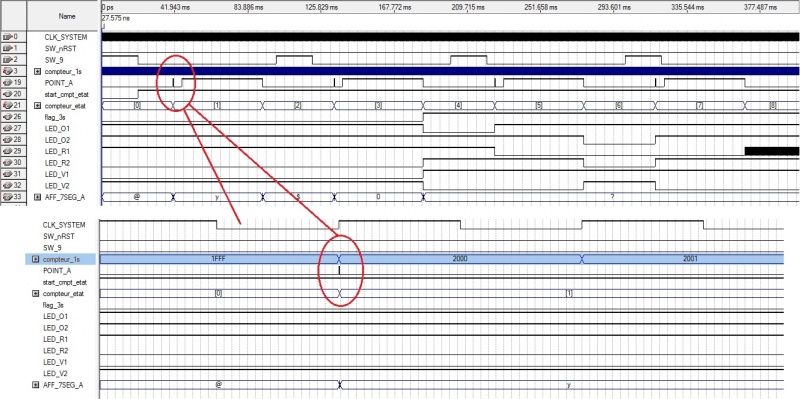Click the output pin icon numbered 27
The width and height of the screenshot is (800, 399).
pos(7,128)
